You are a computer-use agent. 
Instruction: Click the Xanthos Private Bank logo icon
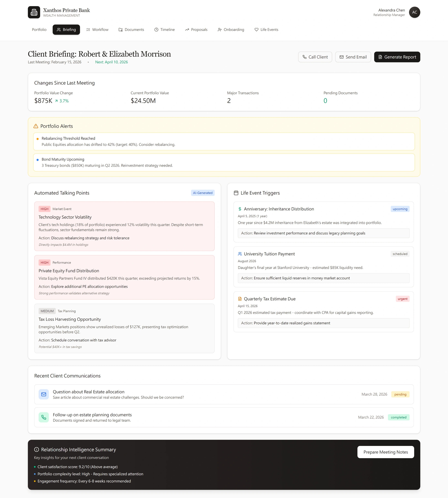(34, 12)
